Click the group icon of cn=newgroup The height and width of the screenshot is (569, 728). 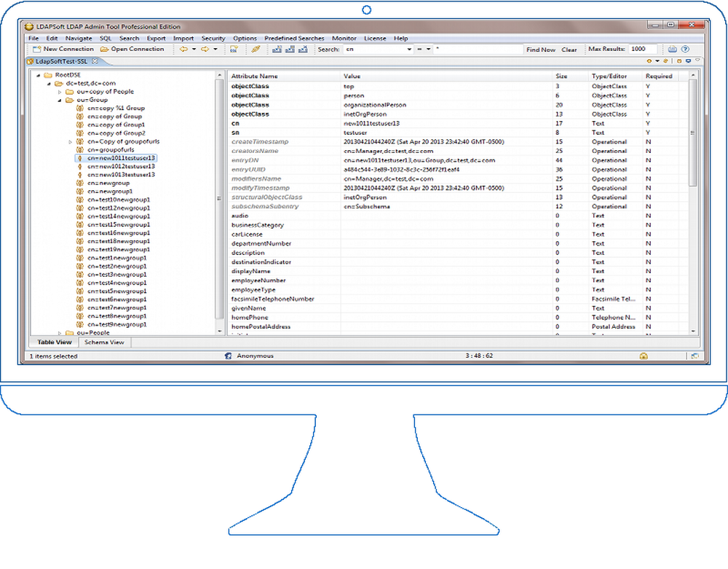click(80, 183)
